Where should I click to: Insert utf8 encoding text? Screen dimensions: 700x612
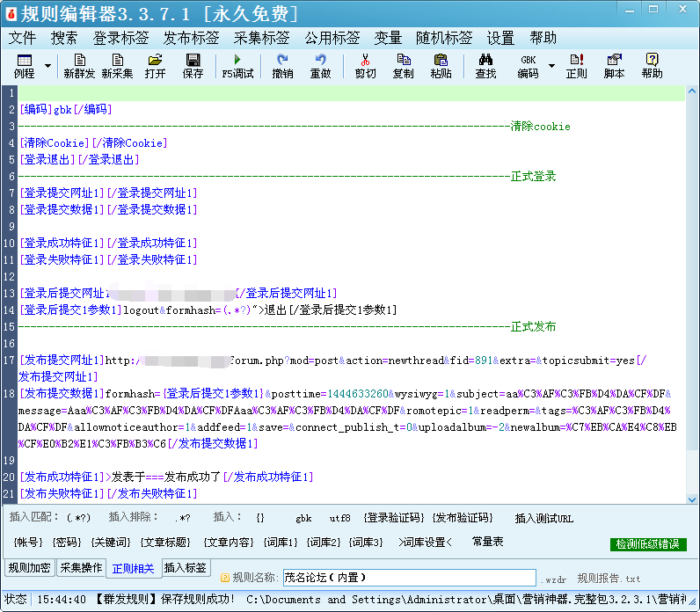[x=339, y=518]
